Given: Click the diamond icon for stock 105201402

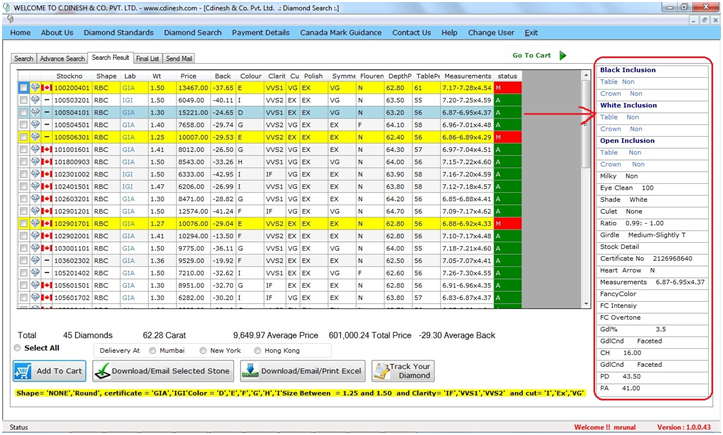Looking at the screenshot, I should coord(35,273).
